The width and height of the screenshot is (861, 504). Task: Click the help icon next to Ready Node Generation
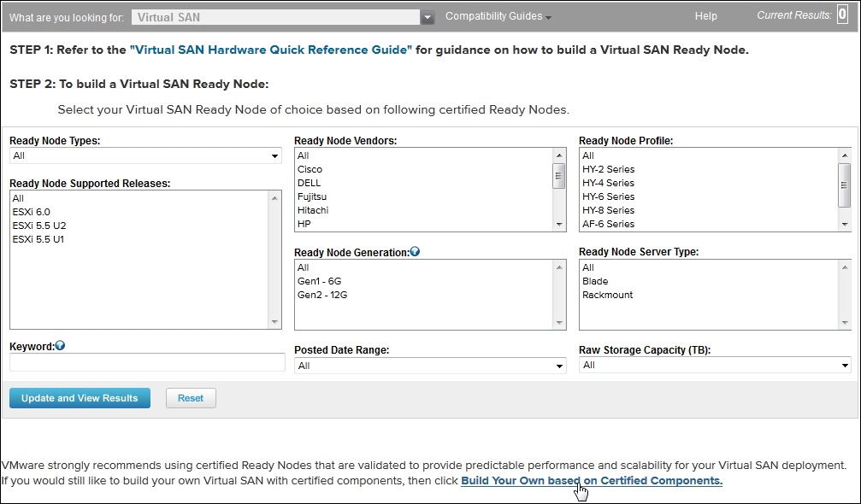pyautogui.click(x=416, y=252)
